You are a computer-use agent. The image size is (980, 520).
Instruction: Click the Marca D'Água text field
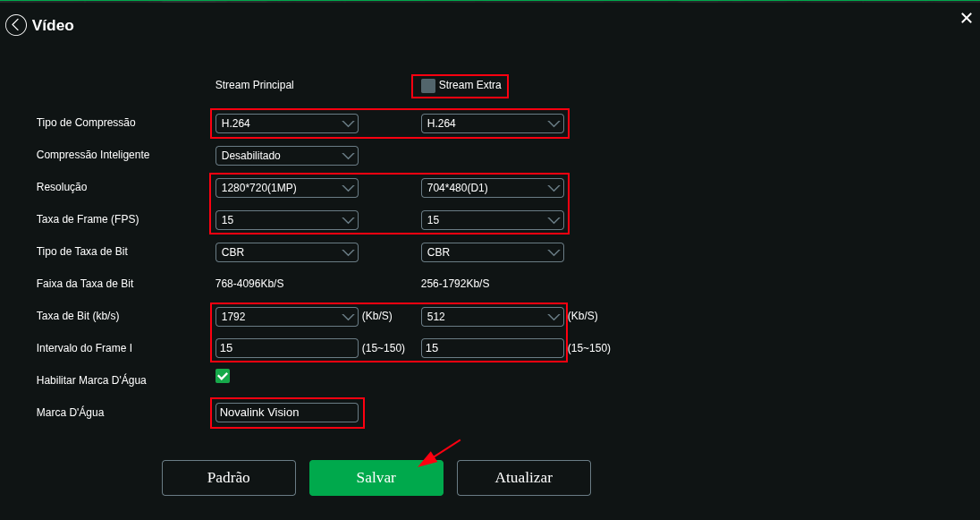[x=286, y=413]
